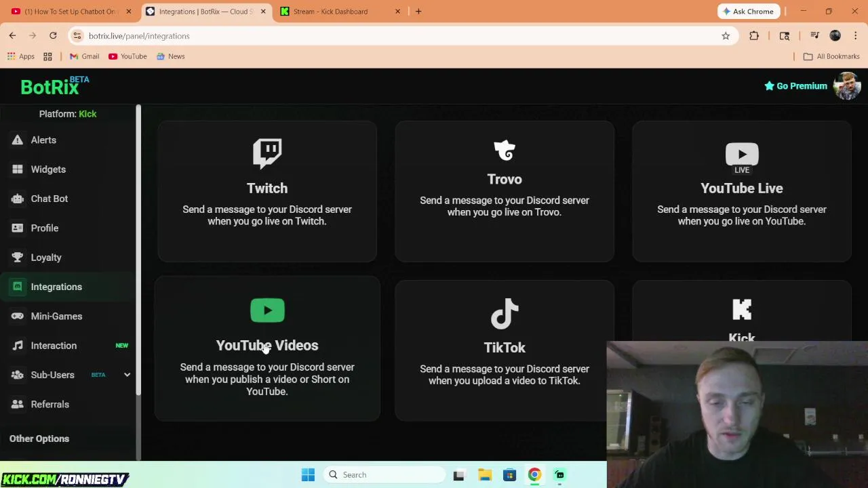Image resolution: width=868 pixels, height=488 pixels.
Task: Open the Chrome profile avatar
Action: (x=835, y=36)
